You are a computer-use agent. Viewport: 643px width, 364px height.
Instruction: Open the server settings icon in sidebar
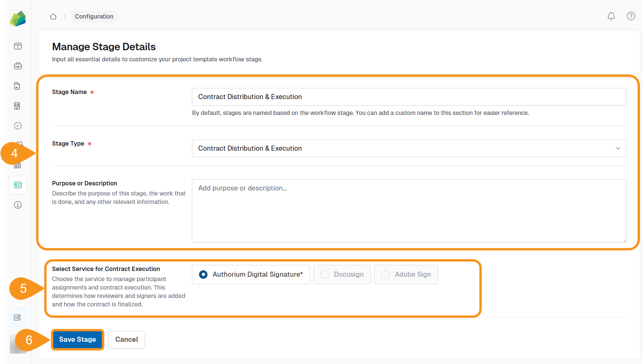point(17,317)
